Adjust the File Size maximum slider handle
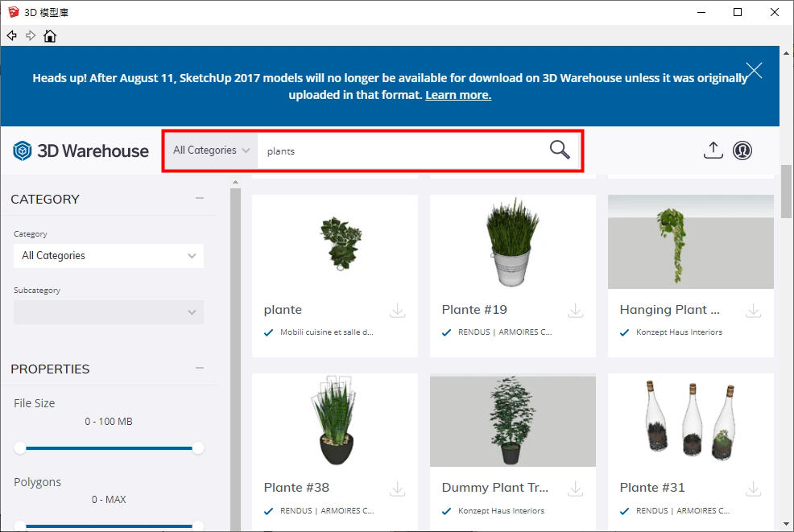 click(x=198, y=448)
